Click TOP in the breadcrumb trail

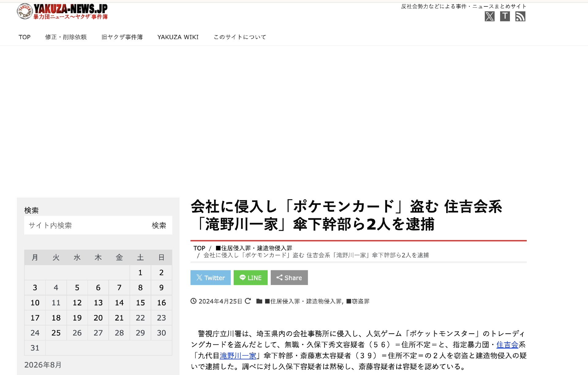(x=199, y=248)
